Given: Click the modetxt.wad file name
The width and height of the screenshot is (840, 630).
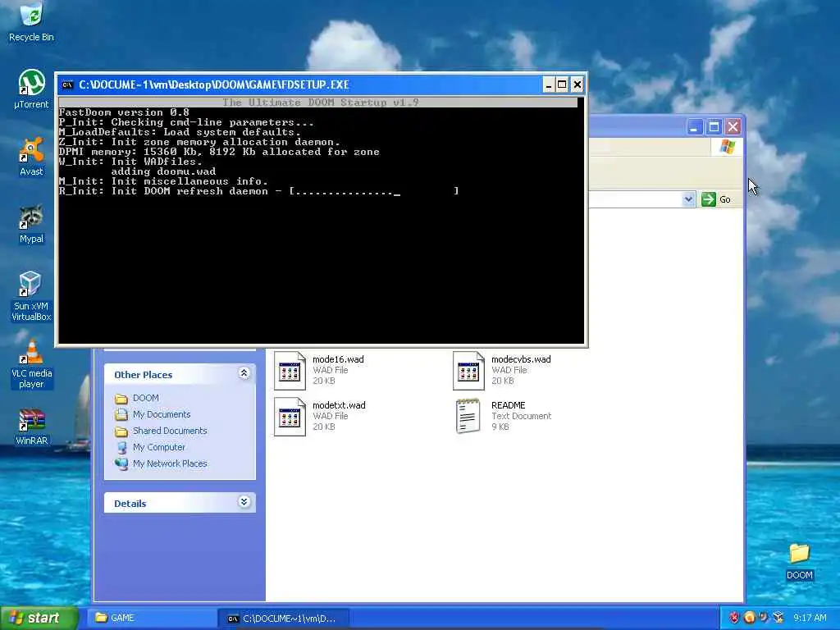Looking at the screenshot, I should pyautogui.click(x=339, y=405).
